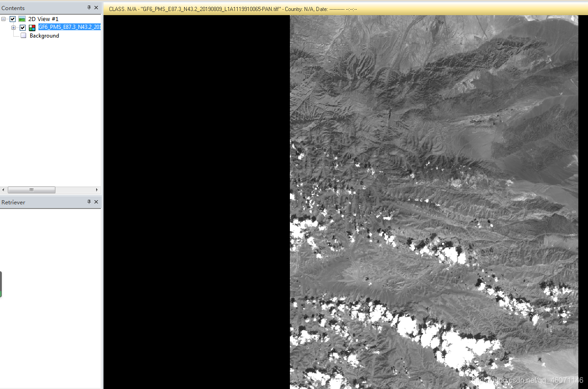
Task: Click the Contents panel title
Action: [x=13, y=8]
